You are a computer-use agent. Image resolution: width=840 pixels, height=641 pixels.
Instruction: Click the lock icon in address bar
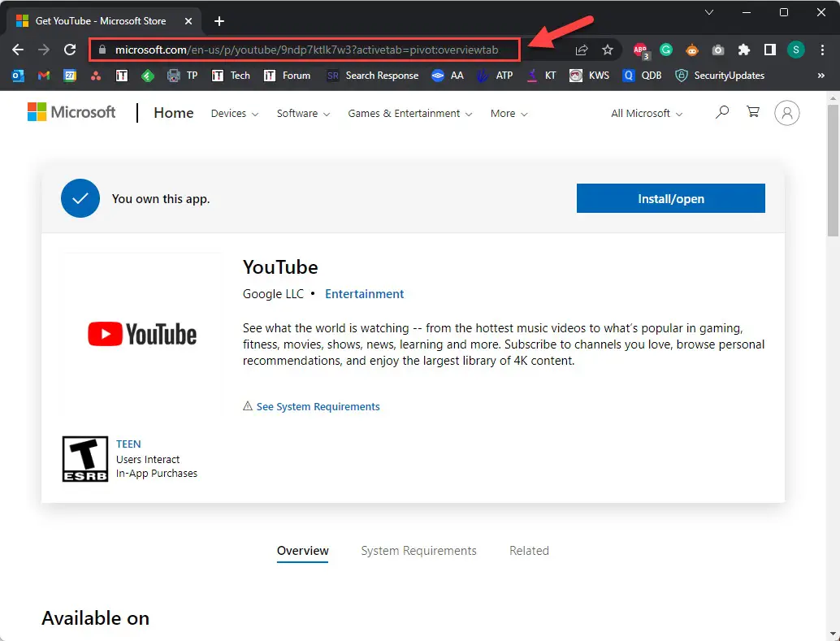(x=102, y=50)
